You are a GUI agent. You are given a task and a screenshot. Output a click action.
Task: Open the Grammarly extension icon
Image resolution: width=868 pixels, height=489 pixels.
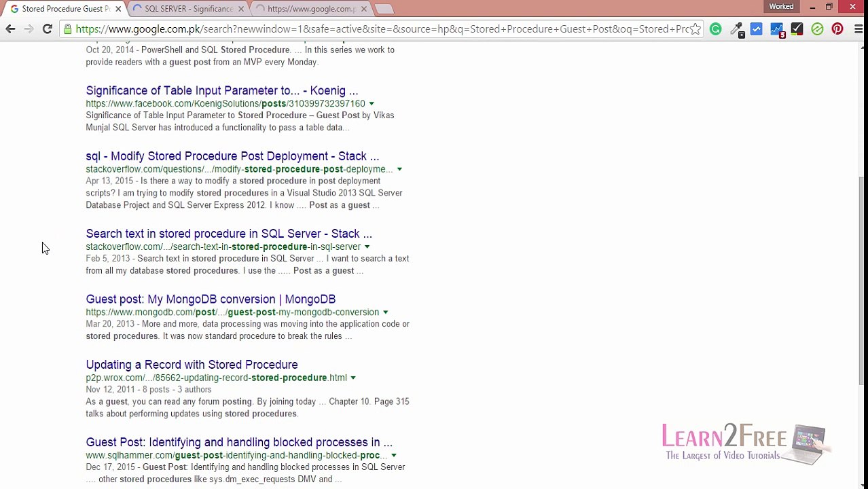coord(715,29)
